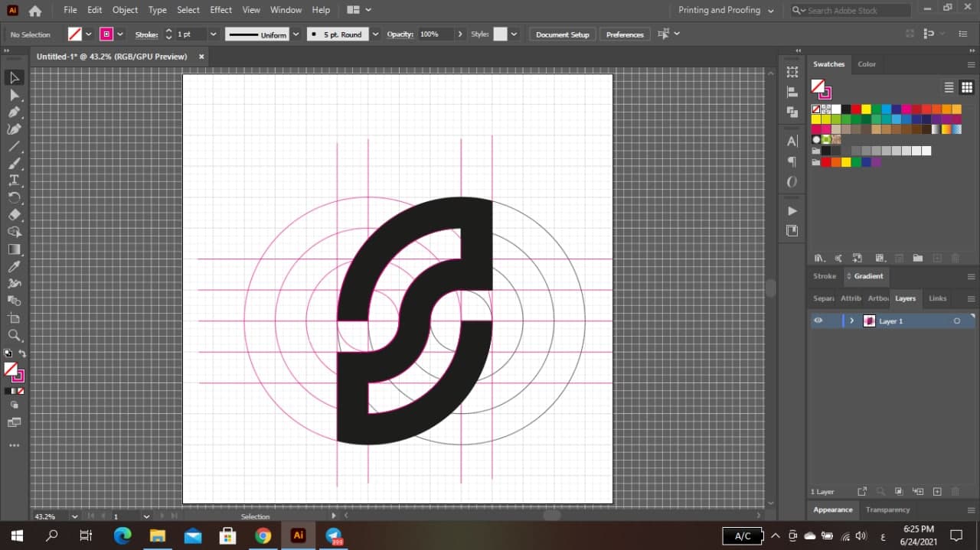This screenshot has width=980, height=550.
Task: Select the Selection tool arrow
Action: (x=14, y=77)
